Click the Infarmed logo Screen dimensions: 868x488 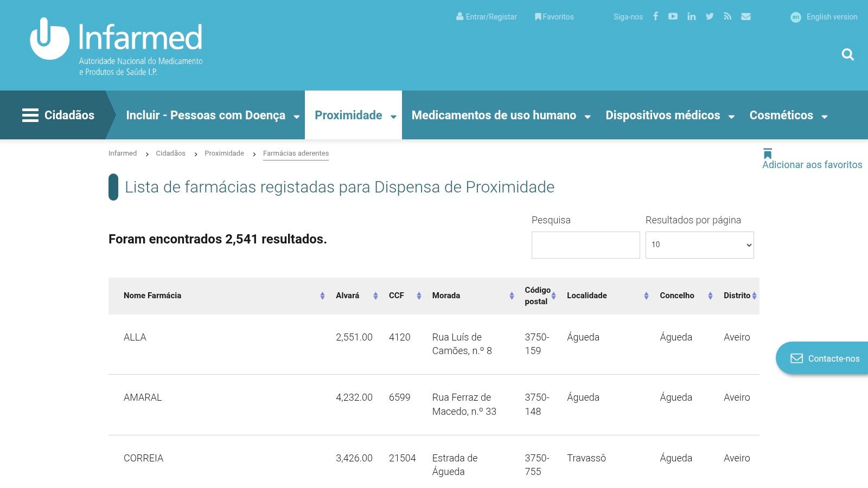coord(116,47)
